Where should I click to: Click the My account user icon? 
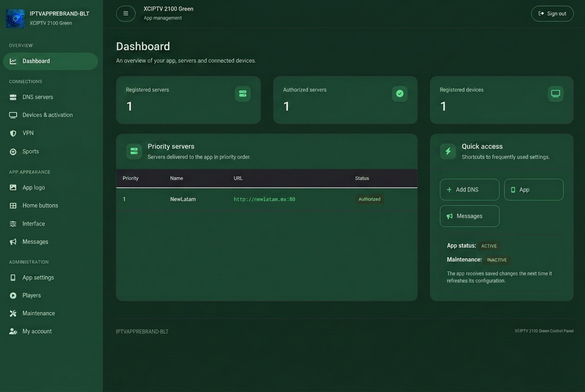click(13, 331)
